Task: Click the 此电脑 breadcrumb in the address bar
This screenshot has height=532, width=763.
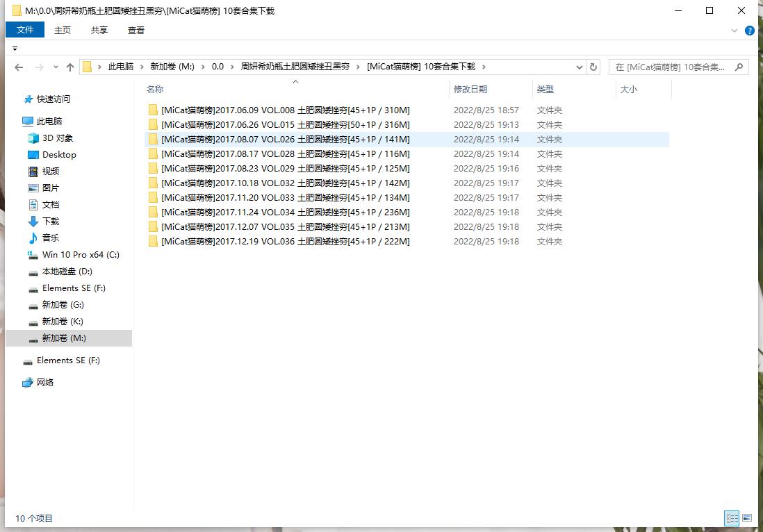Action: click(x=121, y=67)
